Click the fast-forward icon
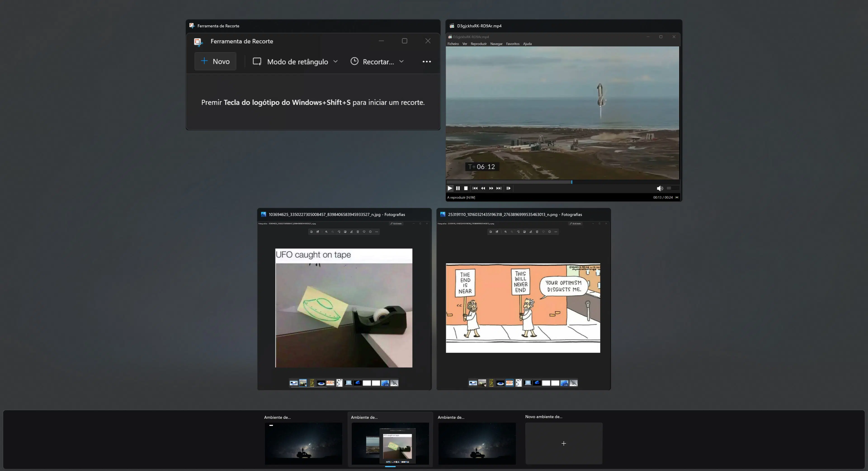The image size is (868, 471). click(x=491, y=188)
